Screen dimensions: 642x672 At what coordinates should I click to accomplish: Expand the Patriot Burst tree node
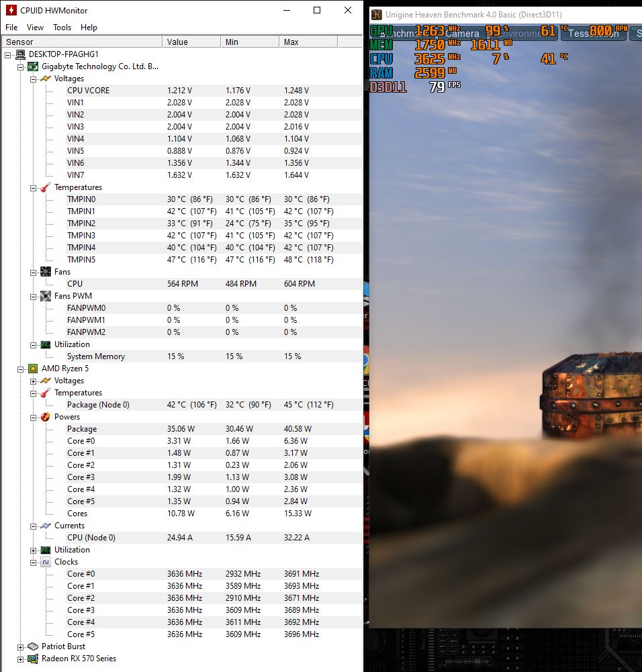21,646
